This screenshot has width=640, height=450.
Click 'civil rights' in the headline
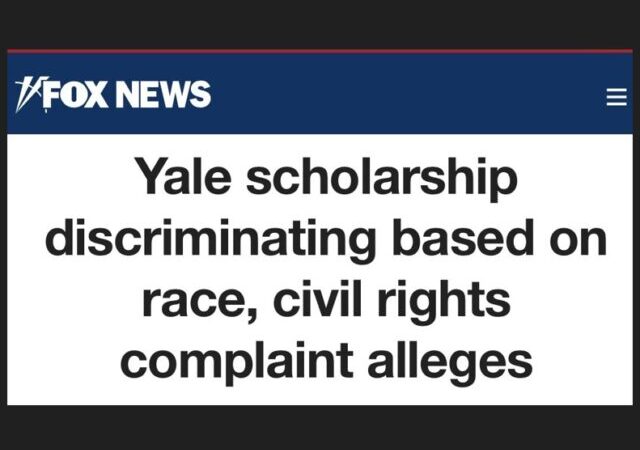pyautogui.click(x=392, y=300)
